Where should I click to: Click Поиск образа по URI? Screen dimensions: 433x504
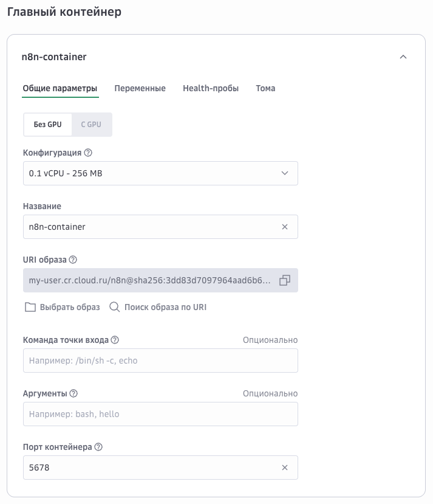coord(158,307)
